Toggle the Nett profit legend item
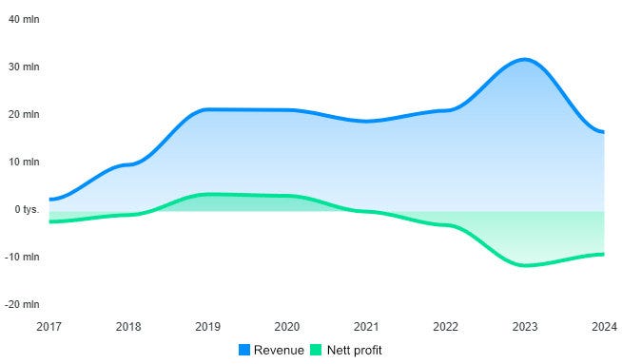Viewport: 622px width, 364px height. 346,350
